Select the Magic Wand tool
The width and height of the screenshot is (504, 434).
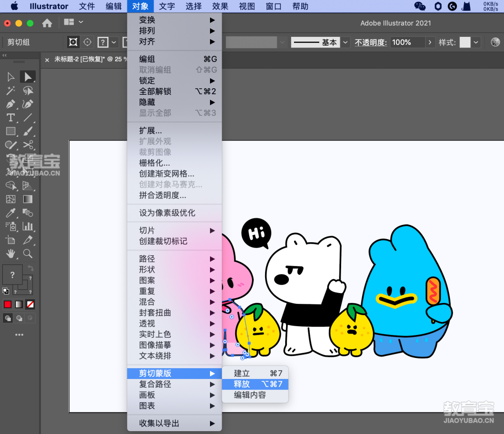pyautogui.click(x=11, y=91)
